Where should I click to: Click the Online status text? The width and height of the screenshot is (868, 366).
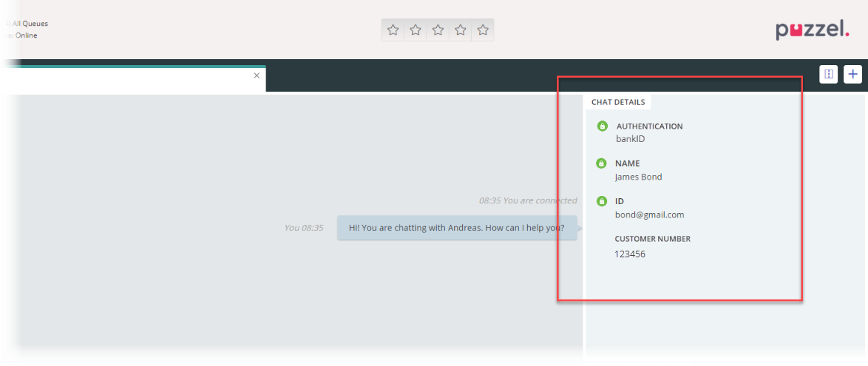26,35
